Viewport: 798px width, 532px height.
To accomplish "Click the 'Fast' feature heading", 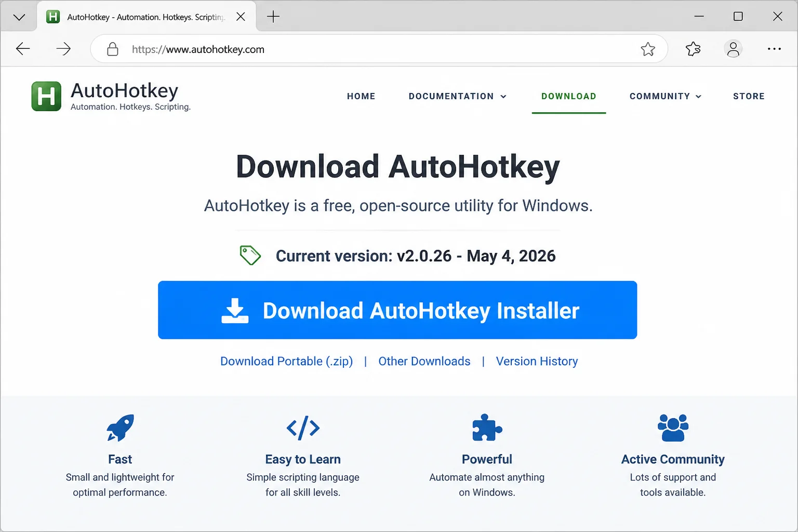I will 120,459.
